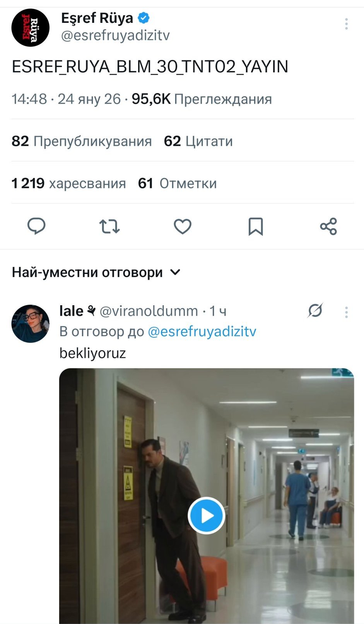This screenshot has width=364, height=624.
Task: View the 62 Цитати list
Action: pyautogui.click(x=198, y=141)
